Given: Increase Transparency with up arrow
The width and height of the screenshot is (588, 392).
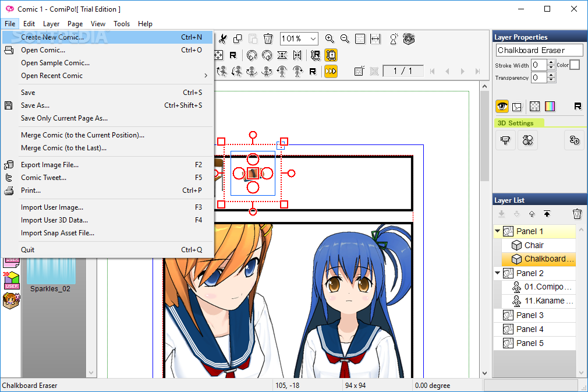Looking at the screenshot, I should click(551, 75).
